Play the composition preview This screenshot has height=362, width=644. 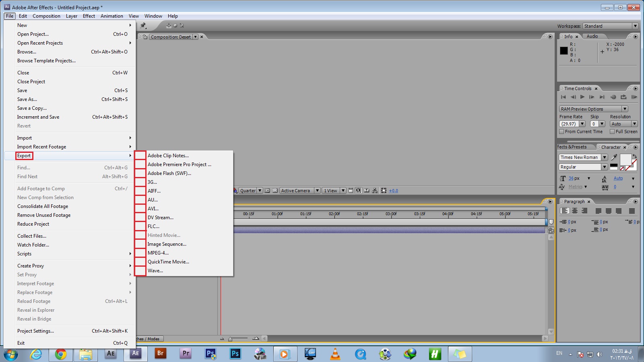point(582,97)
